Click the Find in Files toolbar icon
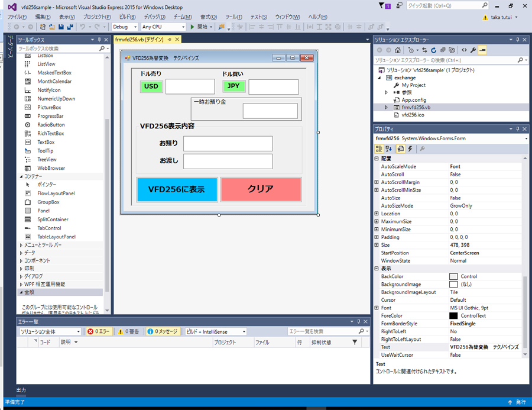 221,27
